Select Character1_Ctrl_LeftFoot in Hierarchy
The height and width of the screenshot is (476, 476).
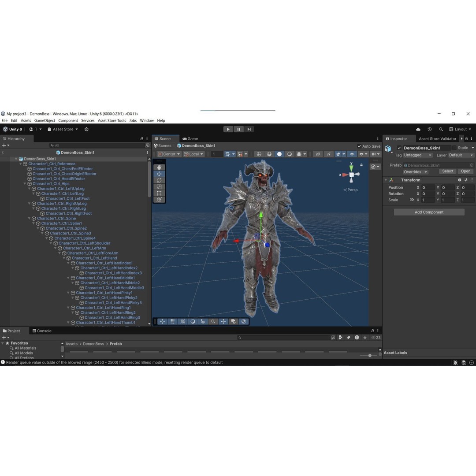(67, 198)
